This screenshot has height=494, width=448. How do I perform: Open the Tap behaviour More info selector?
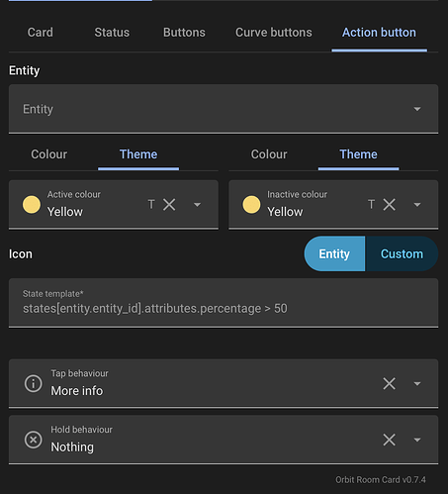[224, 383]
